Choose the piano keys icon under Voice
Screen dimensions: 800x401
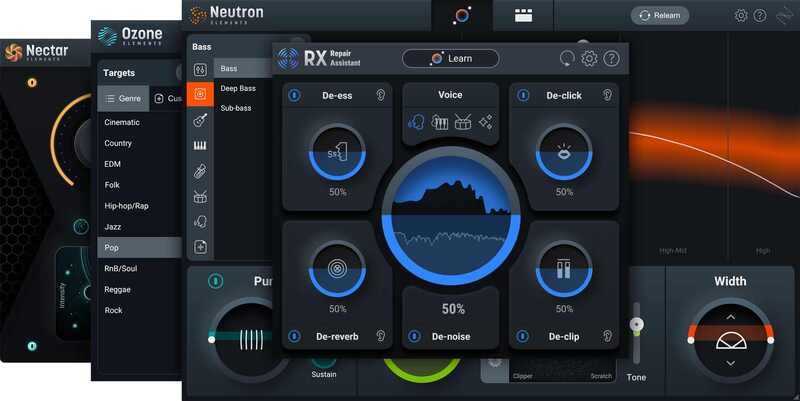tap(439, 122)
